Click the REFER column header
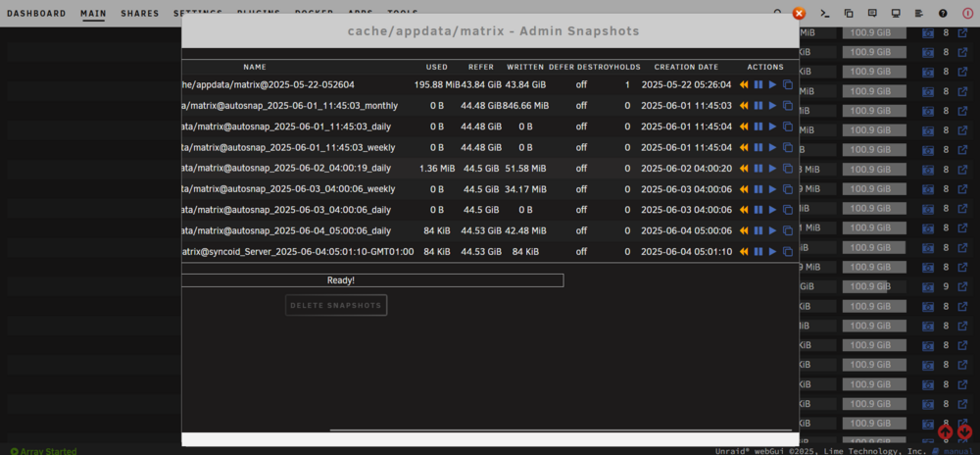Viewport: 980px width, 455px height. 481,67
